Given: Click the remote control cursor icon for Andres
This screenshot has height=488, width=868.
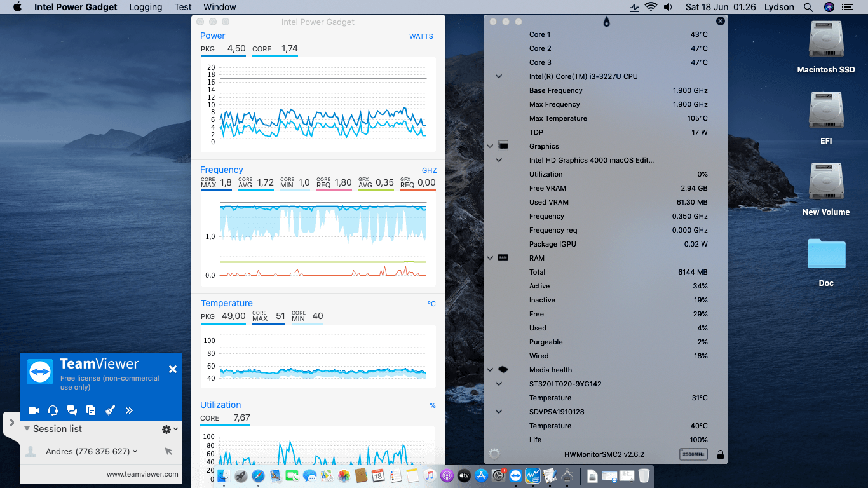Looking at the screenshot, I should pos(168,451).
